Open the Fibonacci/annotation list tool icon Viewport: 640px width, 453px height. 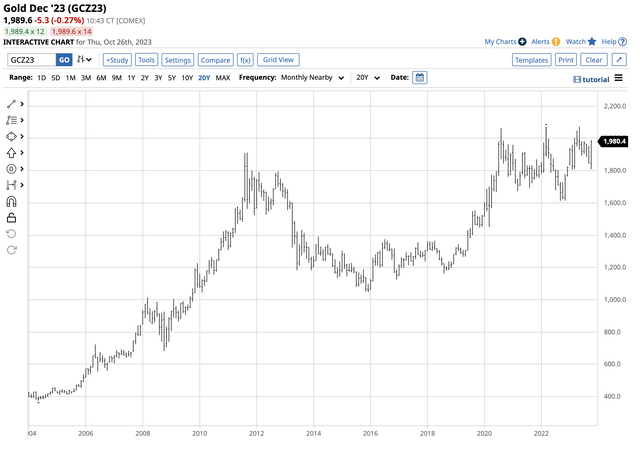point(11,120)
